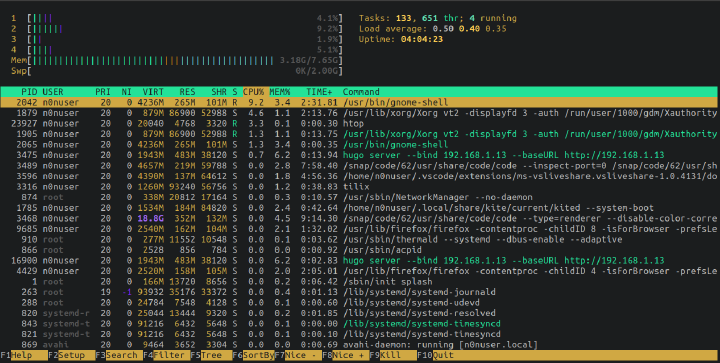Select the acpid process row
The width and height of the screenshot is (720, 363).
tap(359, 250)
